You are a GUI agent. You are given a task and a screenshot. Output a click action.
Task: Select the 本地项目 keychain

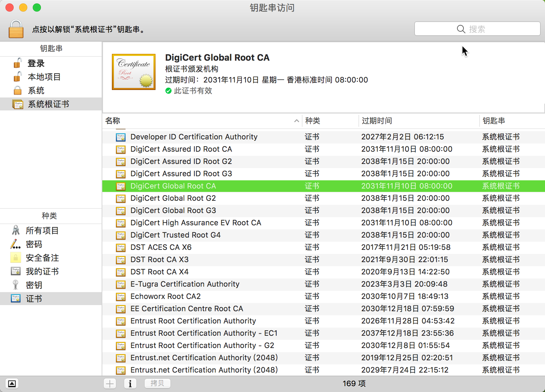coord(51,77)
